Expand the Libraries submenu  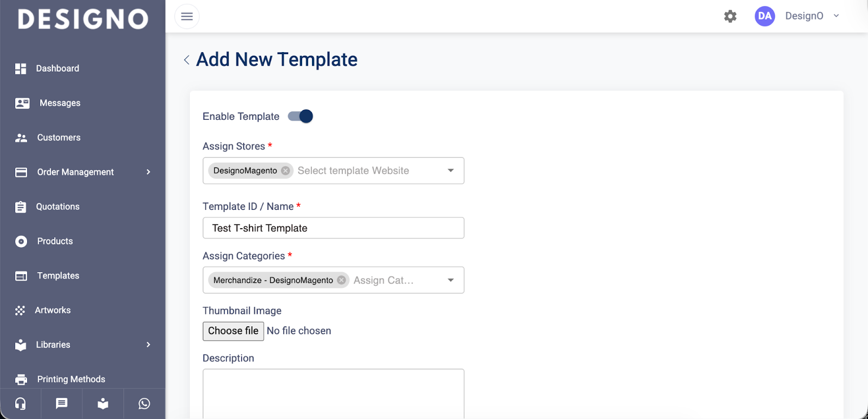(148, 345)
